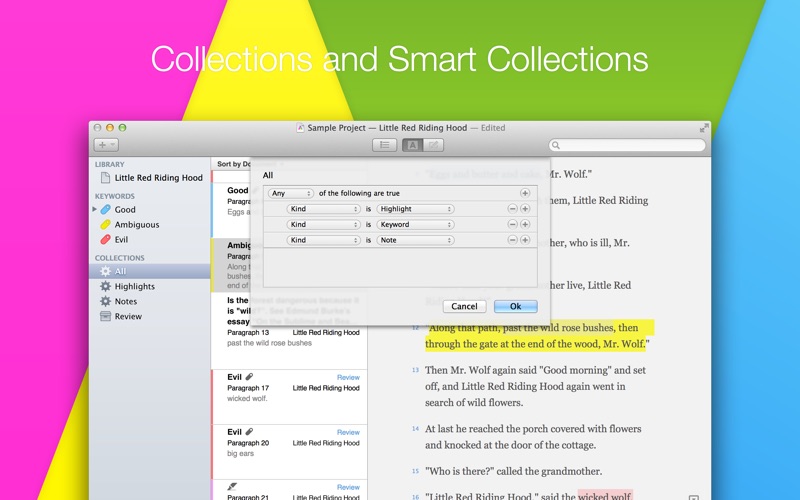Open the Highlight value dropdown

pos(415,209)
